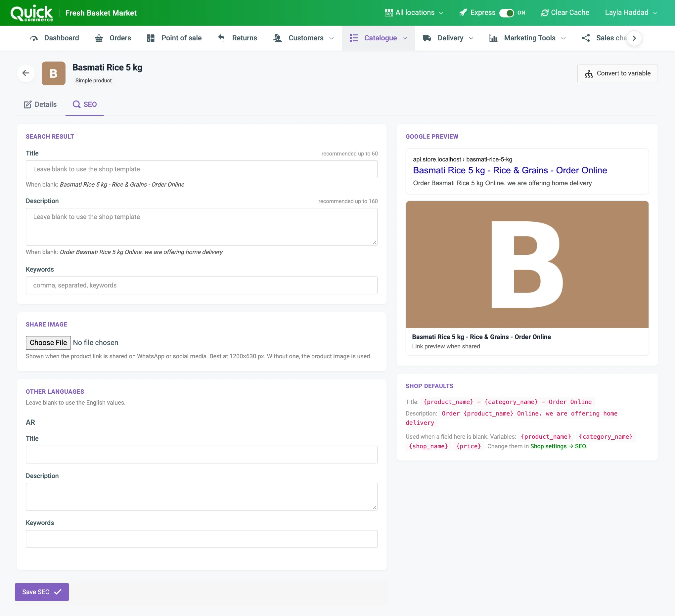Click the Google preview title link
This screenshot has width=675, height=616.
click(510, 170)
